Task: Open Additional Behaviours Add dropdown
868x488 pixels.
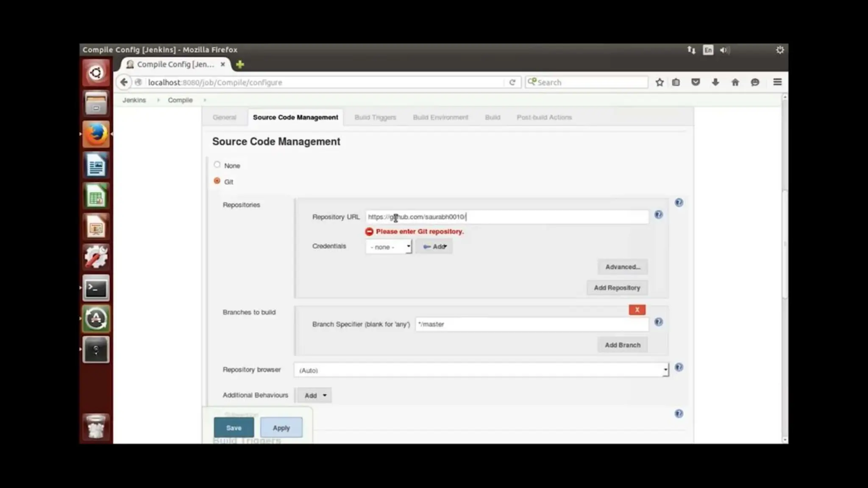Action: 314,395
